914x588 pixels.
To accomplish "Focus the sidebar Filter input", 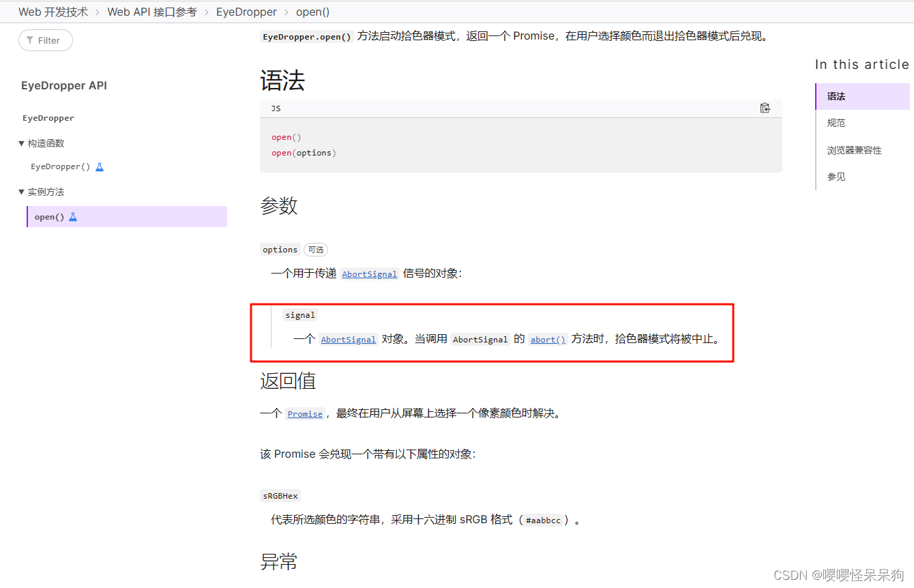I will [46, 40].
